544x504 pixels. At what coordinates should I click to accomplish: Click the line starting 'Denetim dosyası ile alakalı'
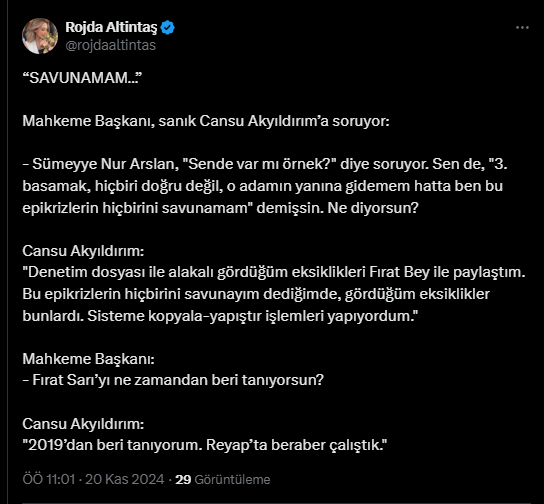tap(274, 272)
